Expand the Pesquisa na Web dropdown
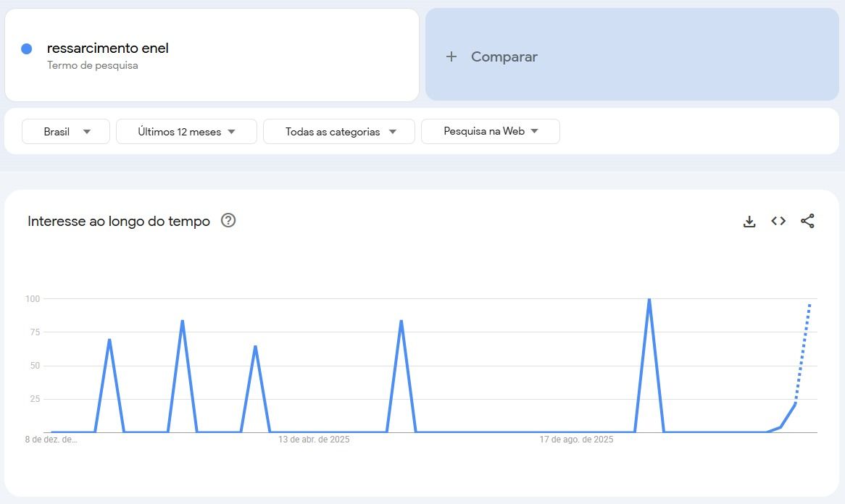Viewport: 845px width, 504px height. (491, 132)
